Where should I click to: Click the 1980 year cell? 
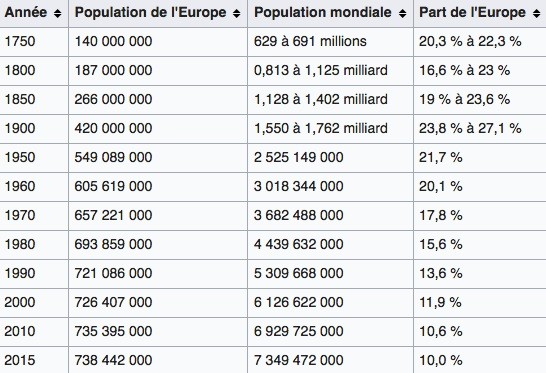tap(34, 244)
